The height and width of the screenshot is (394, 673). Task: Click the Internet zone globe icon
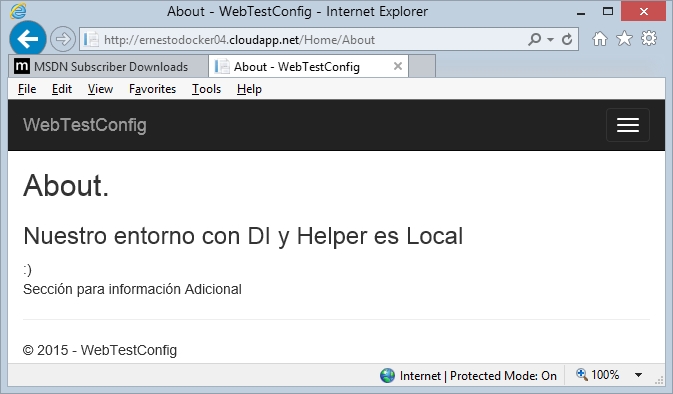387,376
